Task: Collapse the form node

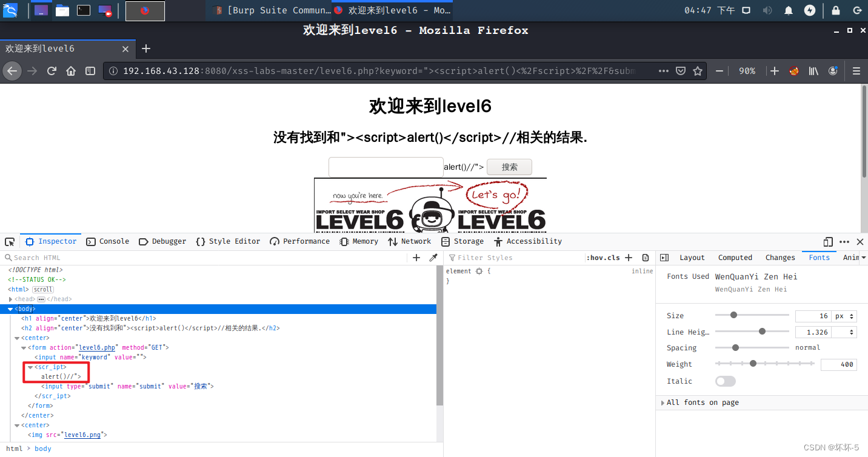Action: tap(24, 348)
